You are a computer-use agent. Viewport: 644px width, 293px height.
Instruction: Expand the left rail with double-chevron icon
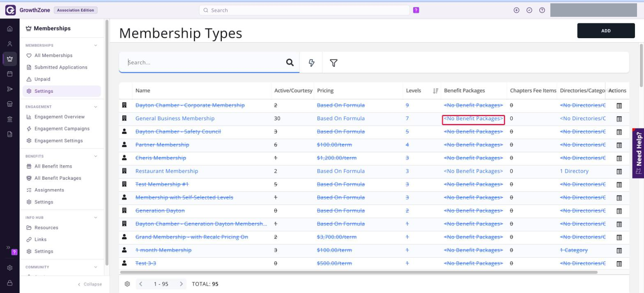[8, 247]
